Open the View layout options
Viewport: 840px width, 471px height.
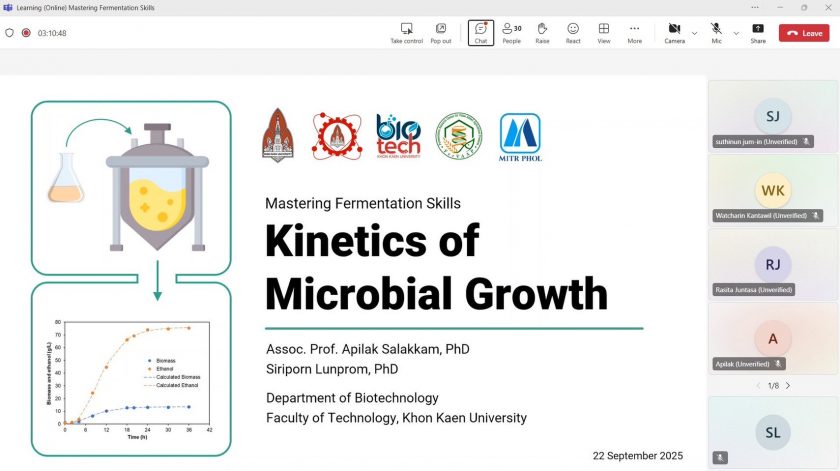(x=604, y=33)
